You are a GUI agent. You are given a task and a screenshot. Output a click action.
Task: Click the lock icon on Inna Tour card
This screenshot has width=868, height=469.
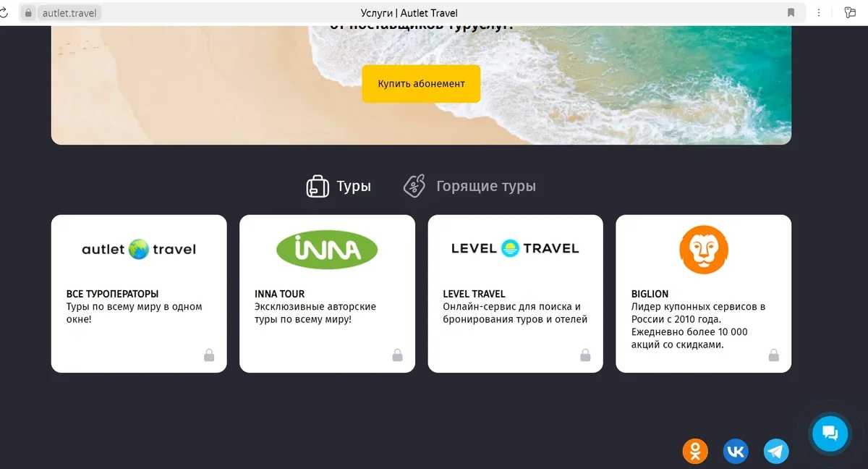[x=397, y=355]
